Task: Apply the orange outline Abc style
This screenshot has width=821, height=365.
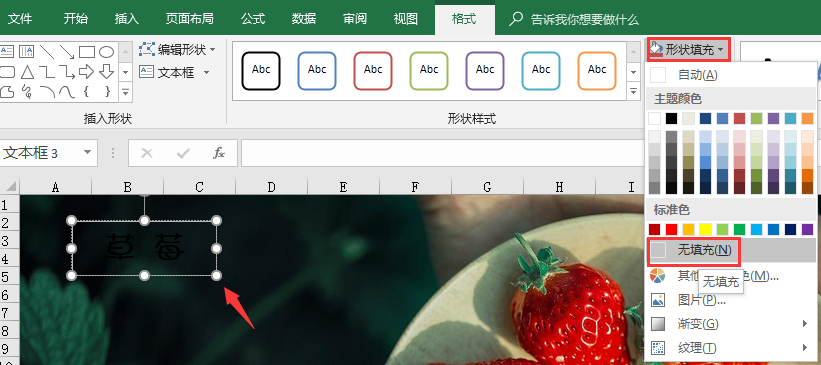Action: click(x=597, y=71)
